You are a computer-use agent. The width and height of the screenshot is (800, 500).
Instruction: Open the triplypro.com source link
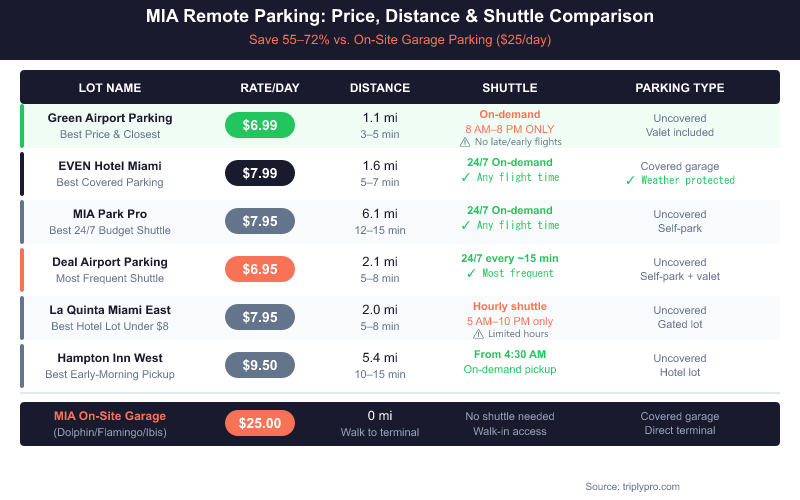point(632,486)
